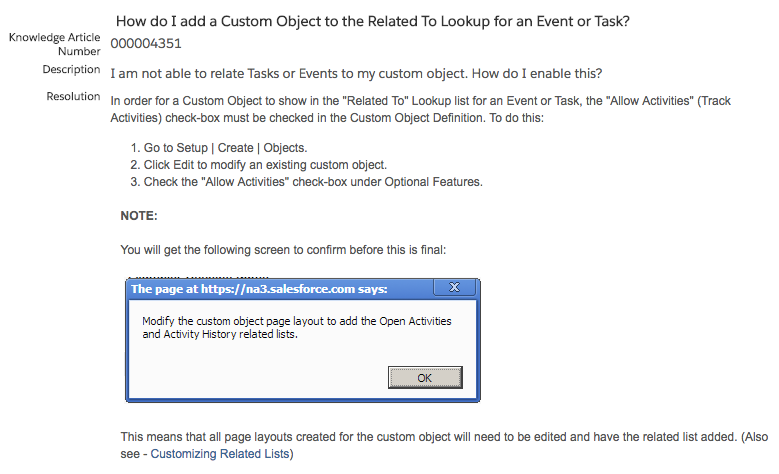The image size is (779, 474).
Task: Click the article title about Custom Object
Action: [x=373, y=21]
